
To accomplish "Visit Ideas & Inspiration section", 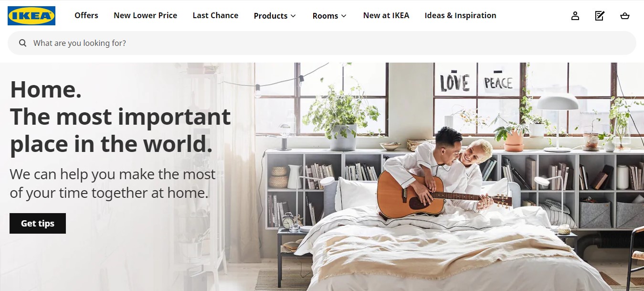I will point(460,15).
